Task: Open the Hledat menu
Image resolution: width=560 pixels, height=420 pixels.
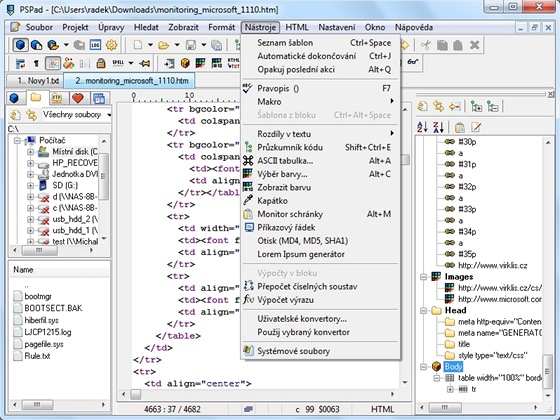Action: pyautogui.click(x=146, y=27)
